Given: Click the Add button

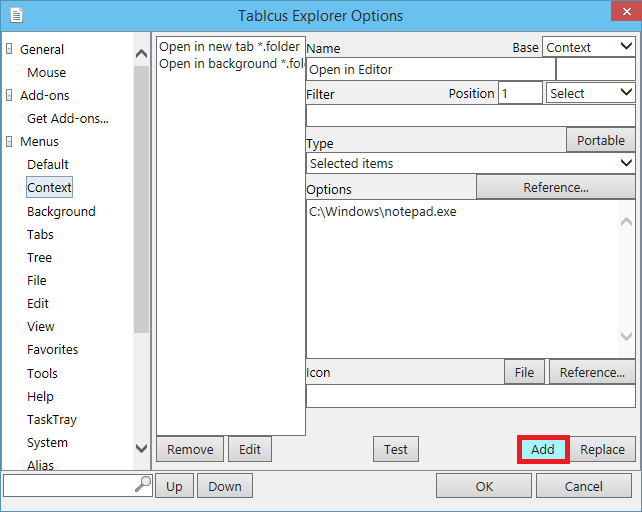Looking at the screenshot, I should pyautogui.click(x=543, y=449).
